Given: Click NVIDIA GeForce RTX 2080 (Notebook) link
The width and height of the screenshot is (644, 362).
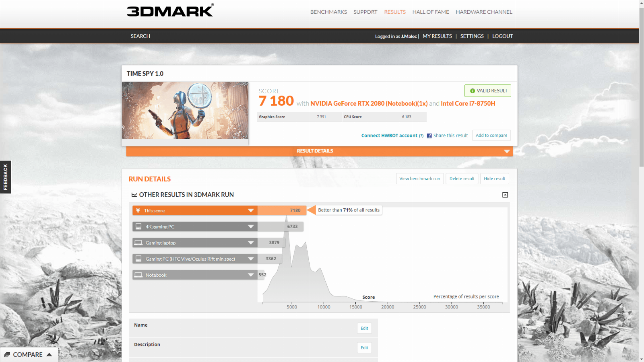Looking at the screenshot, I should [369, 103].
